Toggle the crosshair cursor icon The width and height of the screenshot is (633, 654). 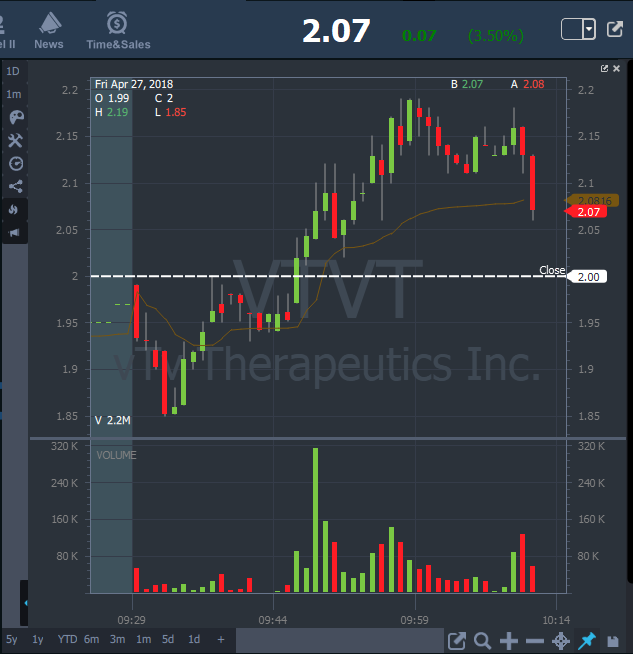561,641
